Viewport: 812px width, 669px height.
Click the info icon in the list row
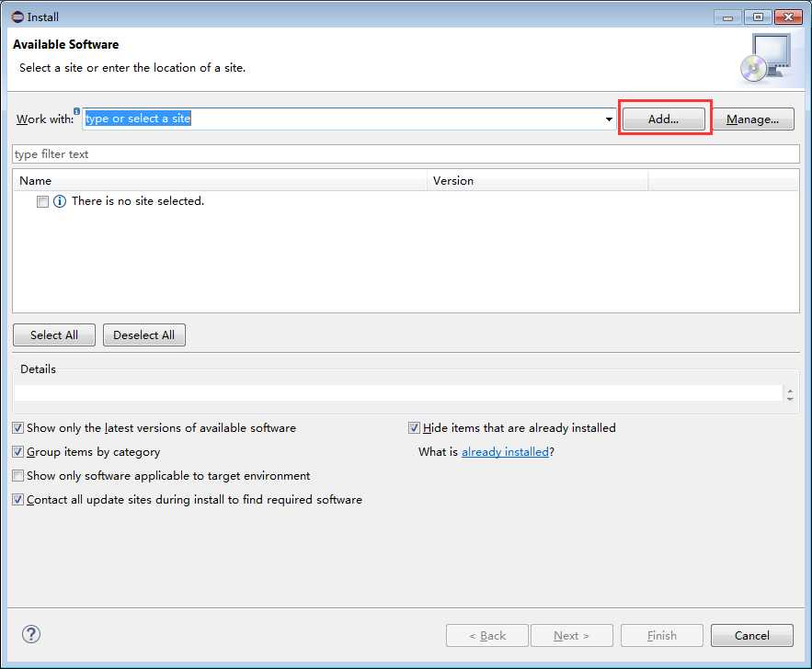point(60,201)
